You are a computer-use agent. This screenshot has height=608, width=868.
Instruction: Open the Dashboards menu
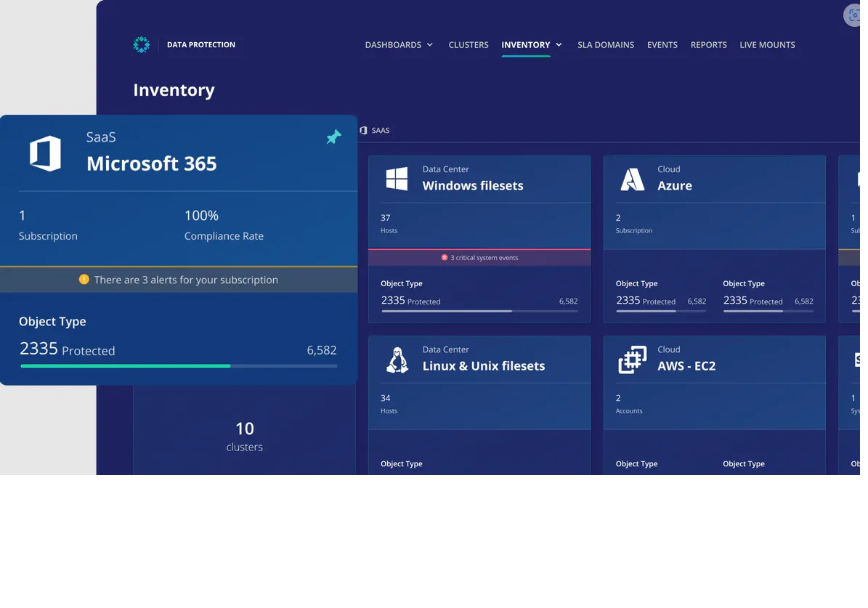pos(393,45)
